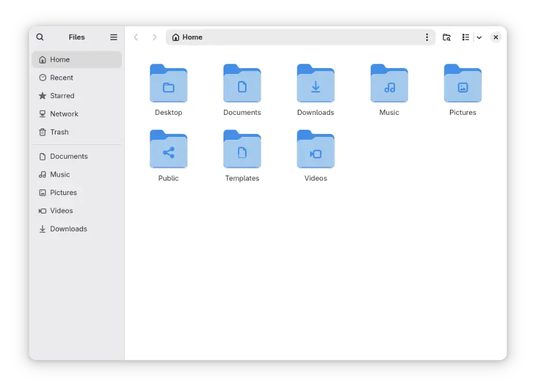Viewport: 536px width, 392px height.
Task: Close the Files window
Action: 496,37
